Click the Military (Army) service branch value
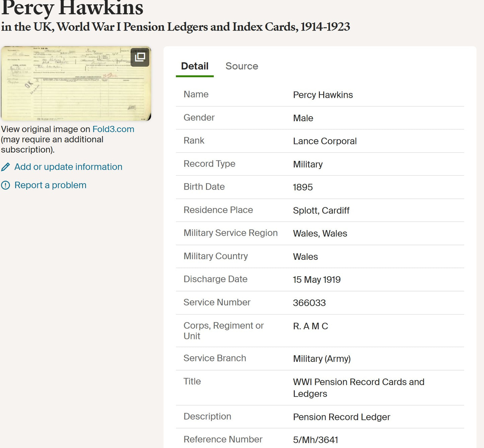Image resolution: width=484 pixels, height=448 pixels. coord(322,359)
